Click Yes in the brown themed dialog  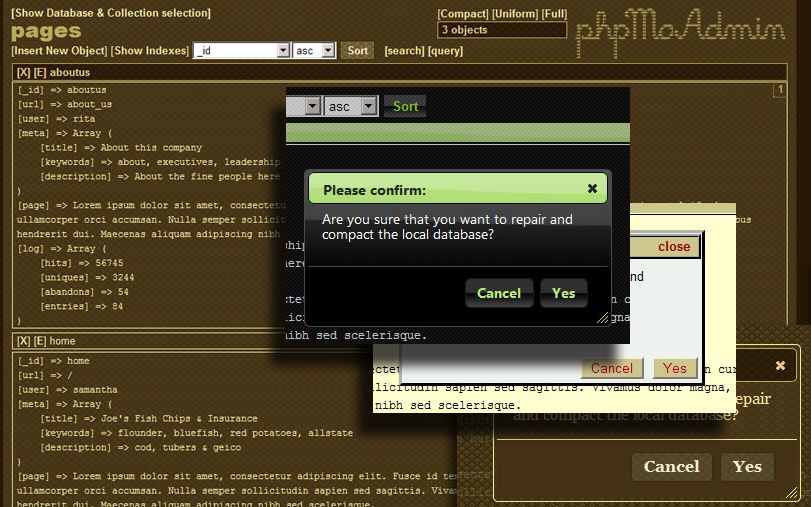(747, 466)
